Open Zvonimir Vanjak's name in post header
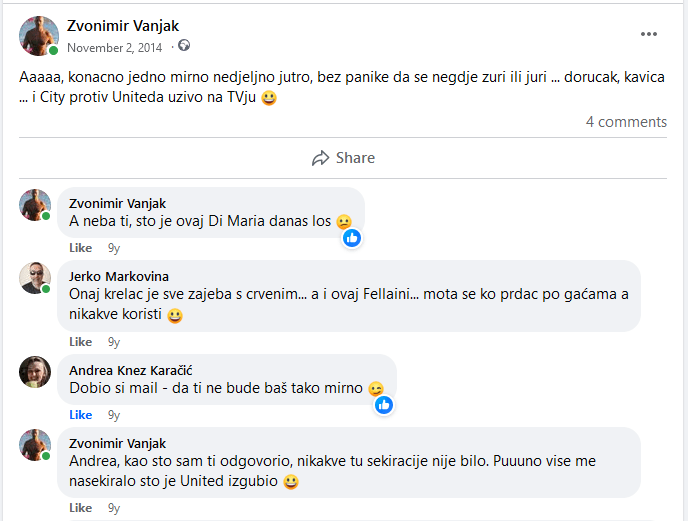The height and width of the screenshot is (521, 688). coord(123,26)
